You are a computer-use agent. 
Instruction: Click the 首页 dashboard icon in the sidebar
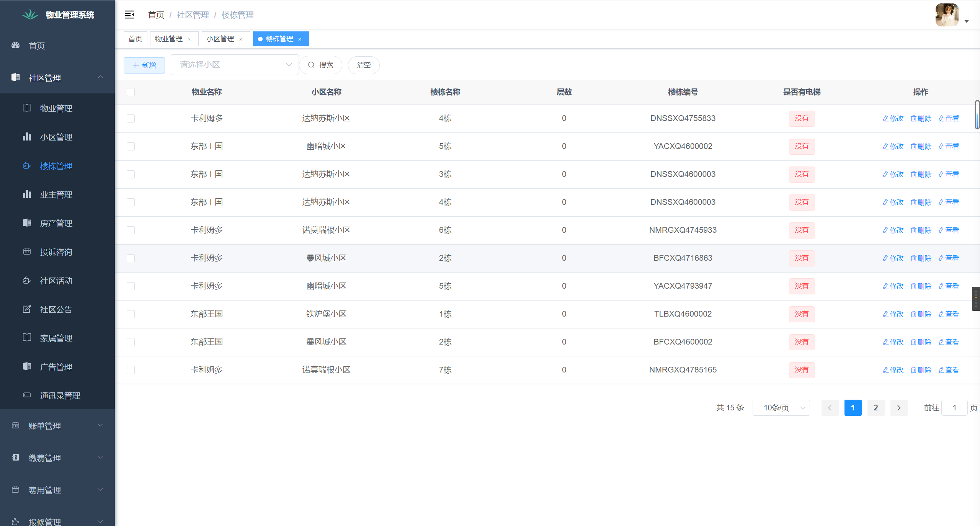coord(15,45)
